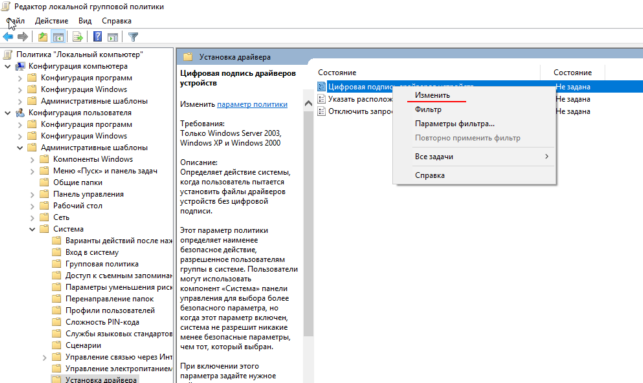Click 'Не задана' in the highlighted row
The image size is (643, 383).
tap(572, 87)
